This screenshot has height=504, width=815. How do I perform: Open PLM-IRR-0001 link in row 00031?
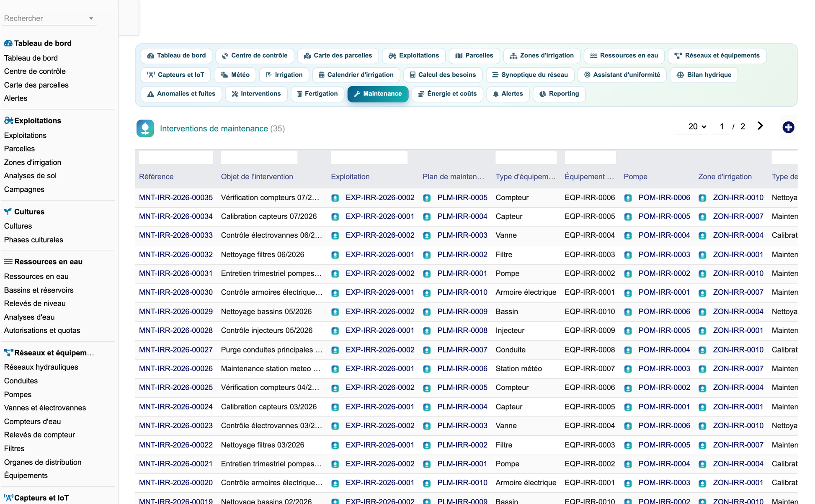(x=462, y=273)
